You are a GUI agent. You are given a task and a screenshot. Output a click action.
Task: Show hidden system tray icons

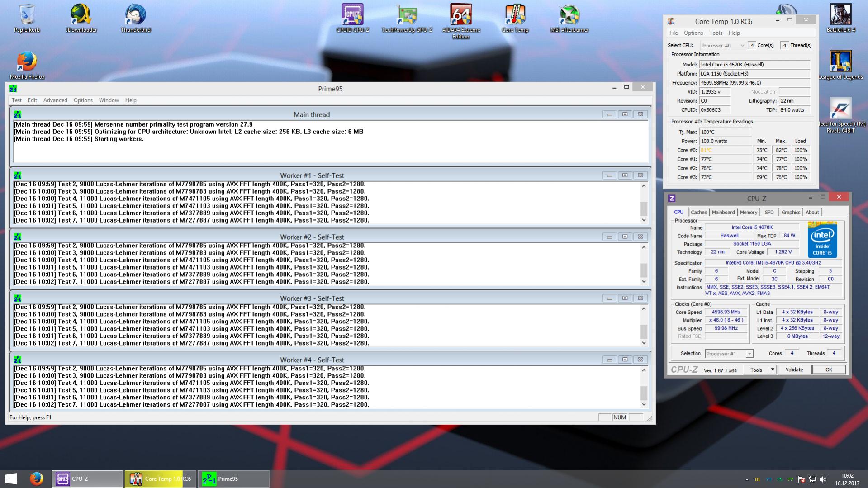pyautogui.click(x=747, y=479)
